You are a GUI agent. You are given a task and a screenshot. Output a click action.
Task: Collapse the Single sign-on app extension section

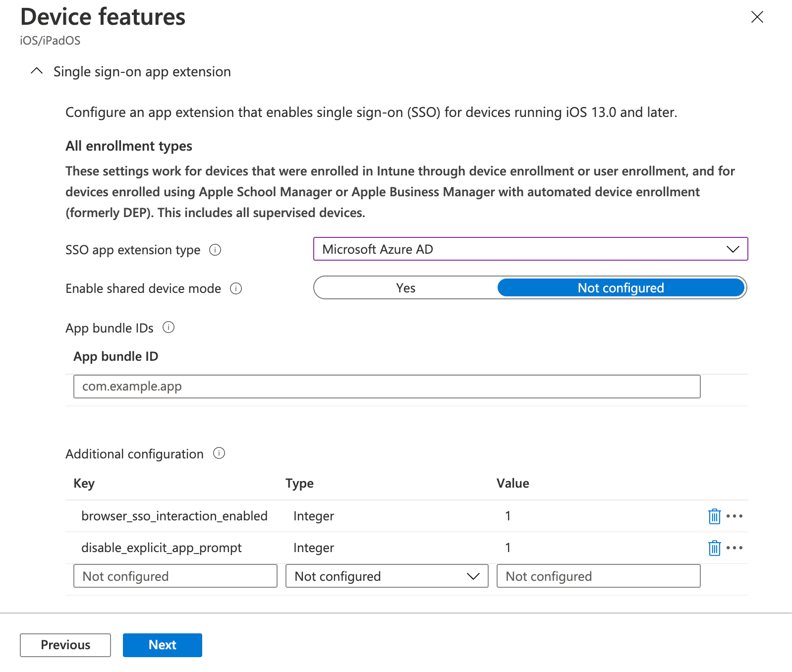pyautogui.click(x=37, y=71)
